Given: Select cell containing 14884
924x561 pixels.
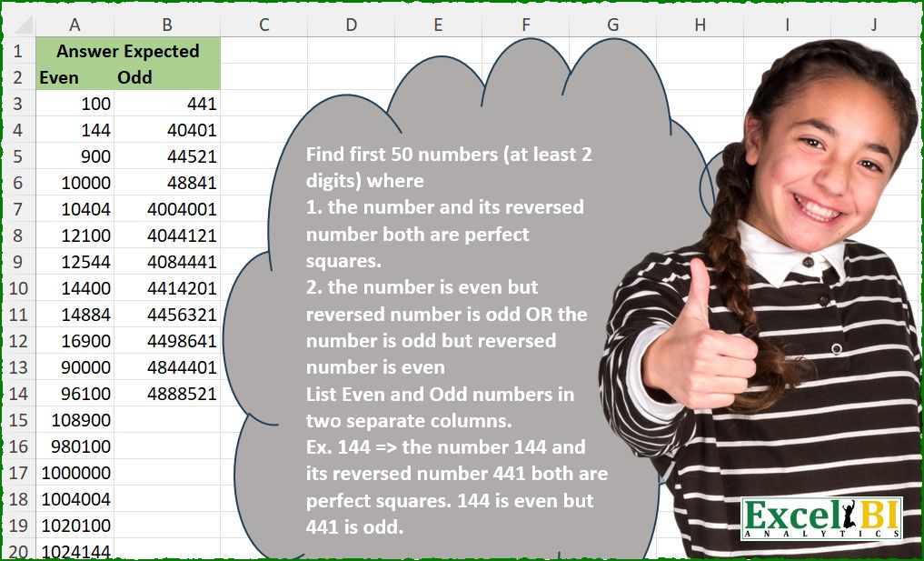Looking at the screenshot, I should tap(75, 315).
